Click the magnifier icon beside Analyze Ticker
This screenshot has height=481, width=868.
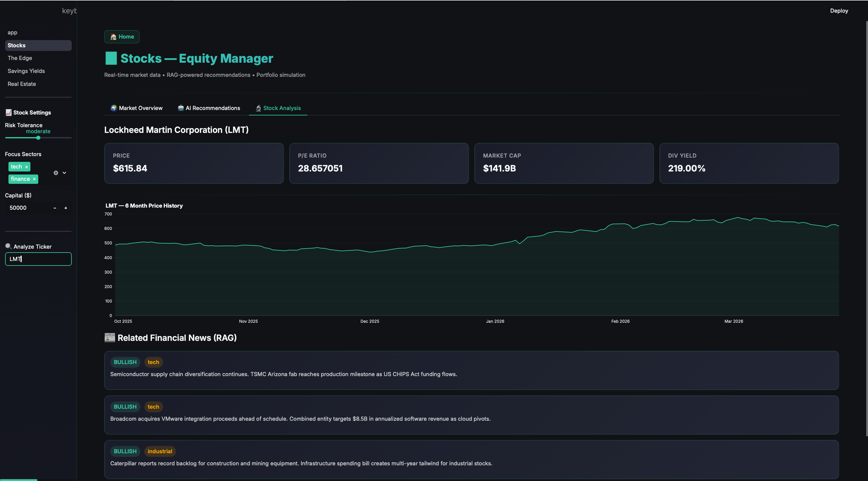8,246
